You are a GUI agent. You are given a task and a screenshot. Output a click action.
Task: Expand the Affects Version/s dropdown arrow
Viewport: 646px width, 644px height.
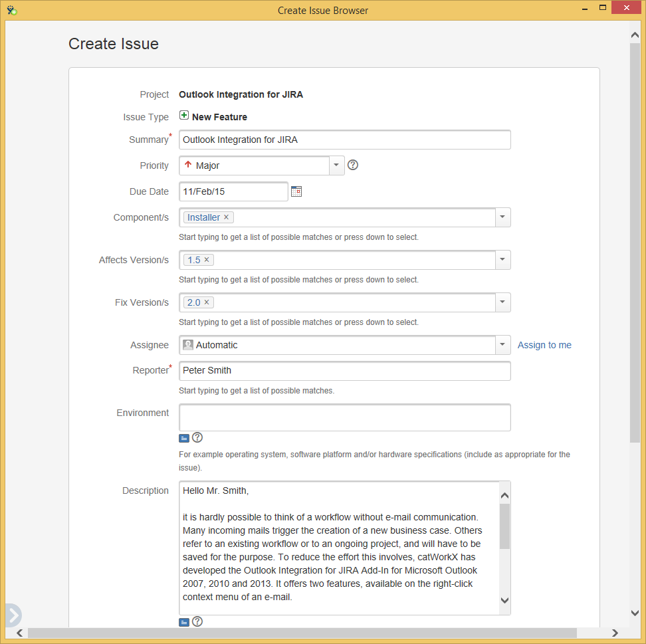click(502, 260)
